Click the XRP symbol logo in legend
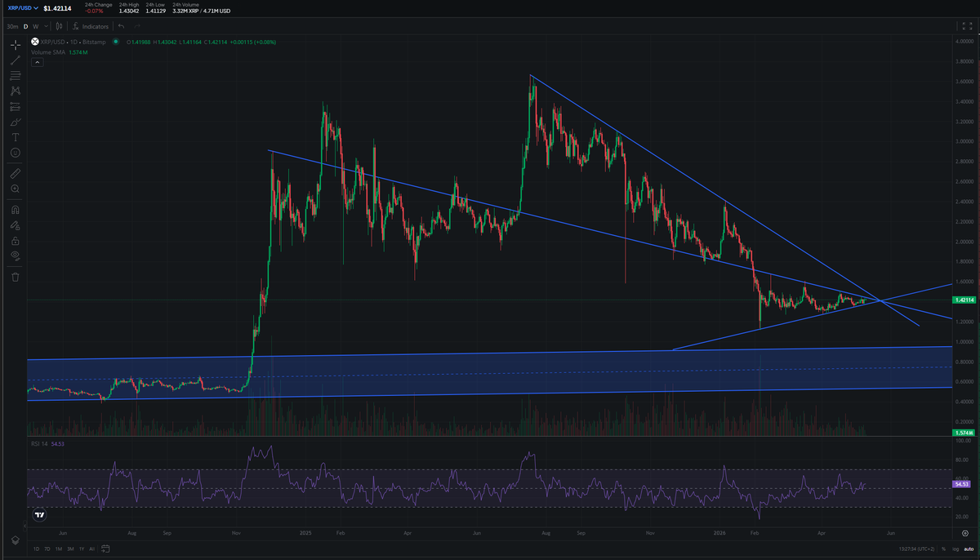Image resolution: width=980 pixels, height=560 pixels. (35, 42)
